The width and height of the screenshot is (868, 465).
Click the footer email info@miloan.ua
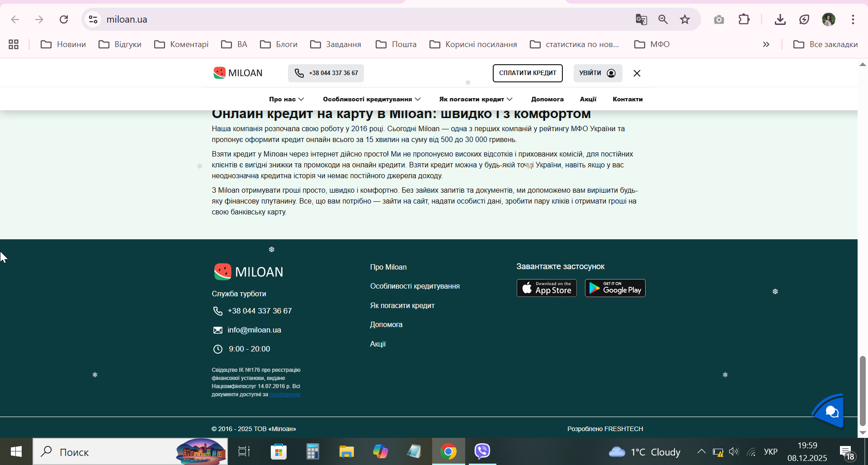[254, 330]
